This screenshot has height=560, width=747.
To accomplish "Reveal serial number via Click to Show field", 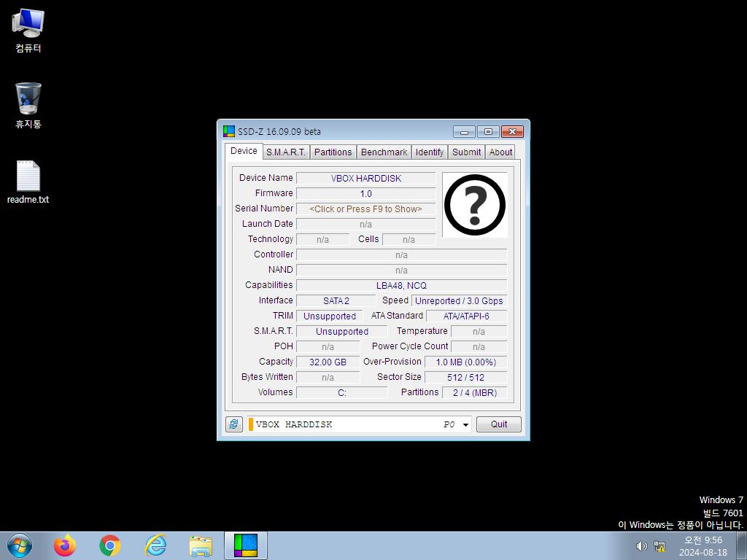I will 366,209.
